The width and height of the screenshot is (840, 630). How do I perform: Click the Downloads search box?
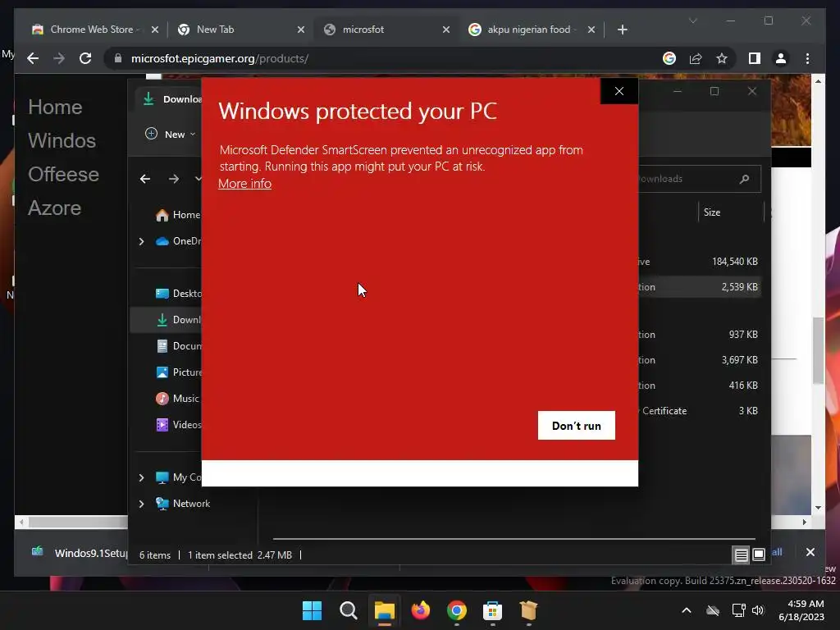pos(699,179)
